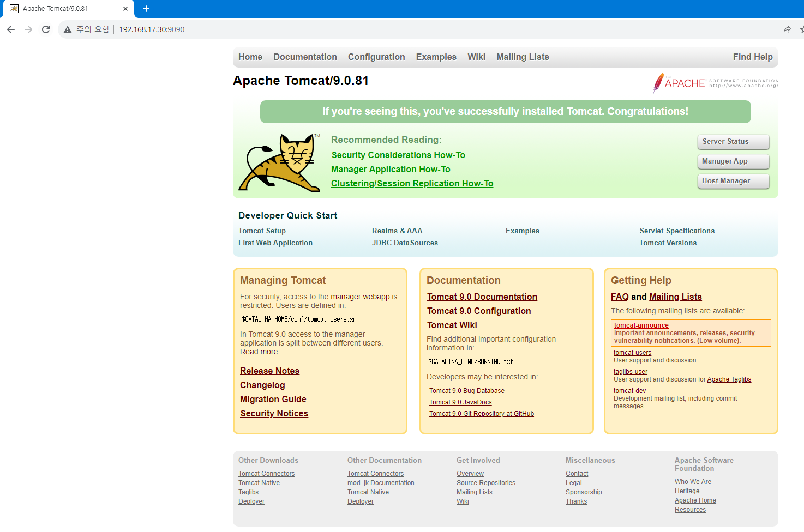Open Security Considerations How-To link

pos(398,155)
